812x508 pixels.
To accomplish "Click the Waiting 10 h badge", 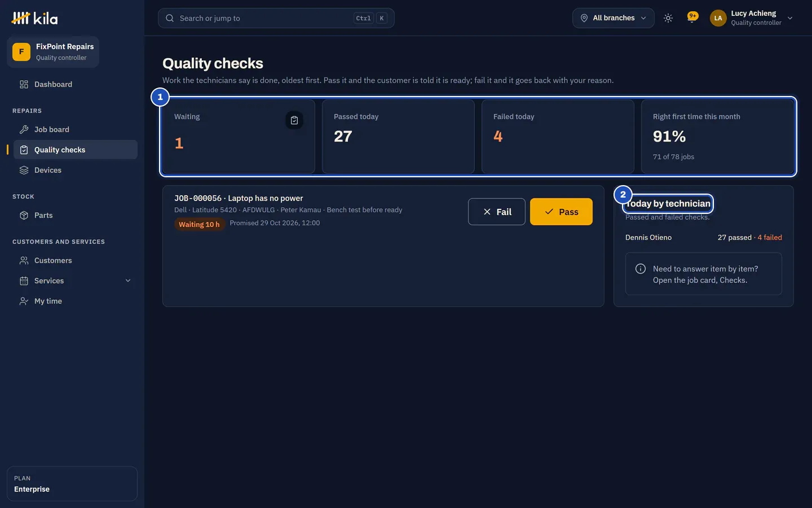I will (199, 225).
